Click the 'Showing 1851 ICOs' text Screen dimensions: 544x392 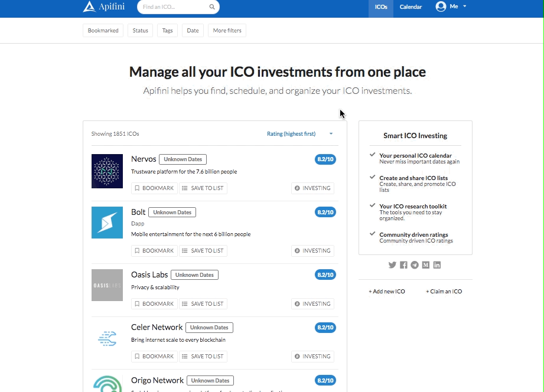pyautogui.click(x=115, y=133)
